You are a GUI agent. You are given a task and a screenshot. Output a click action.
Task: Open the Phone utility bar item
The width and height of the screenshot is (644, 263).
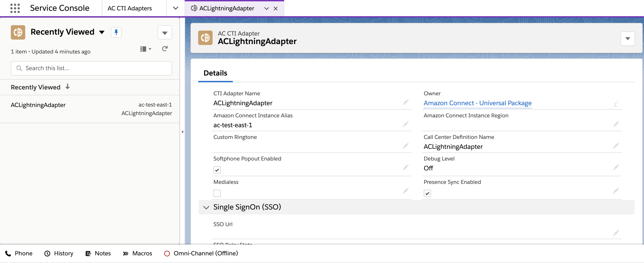[x=19, y=253]
